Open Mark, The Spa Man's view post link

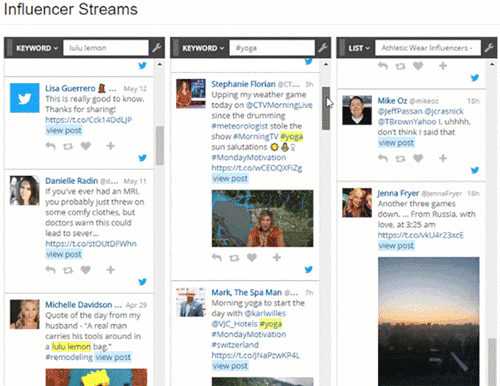point(230,366)
